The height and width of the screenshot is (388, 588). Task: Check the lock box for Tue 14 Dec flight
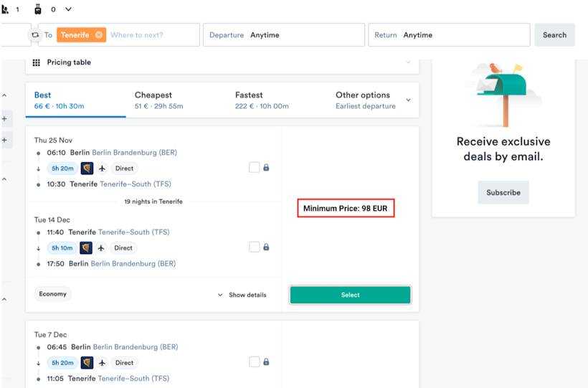click(x=254, y=247)
